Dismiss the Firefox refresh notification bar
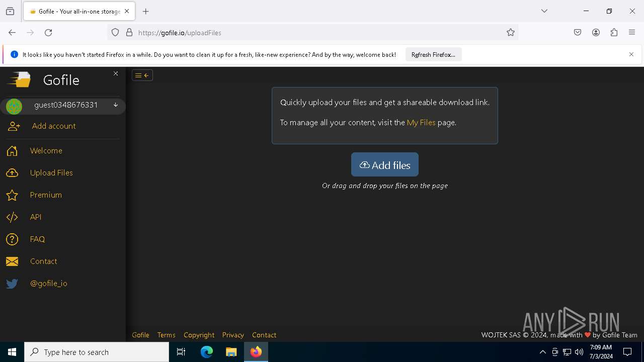The image size is (644, 362). click(x=631, y=54)
